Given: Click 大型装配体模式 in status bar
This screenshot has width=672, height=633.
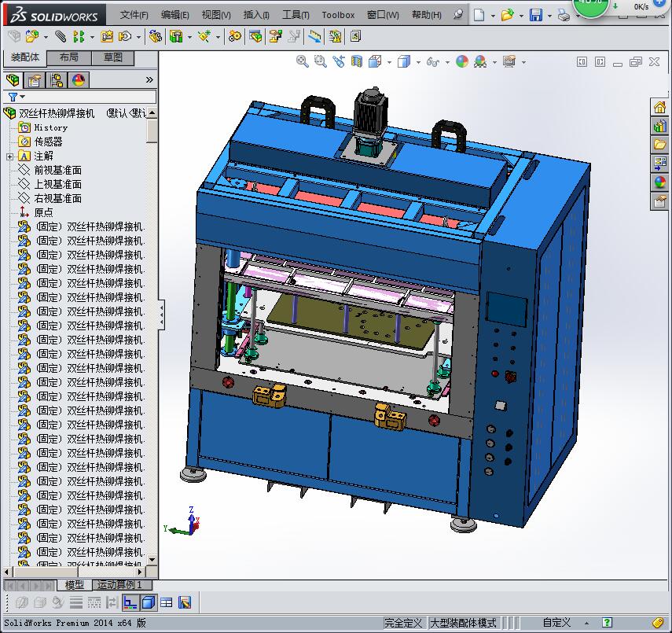Looking at the screenshot, I should pyautogui.click(x=463, y=623).
